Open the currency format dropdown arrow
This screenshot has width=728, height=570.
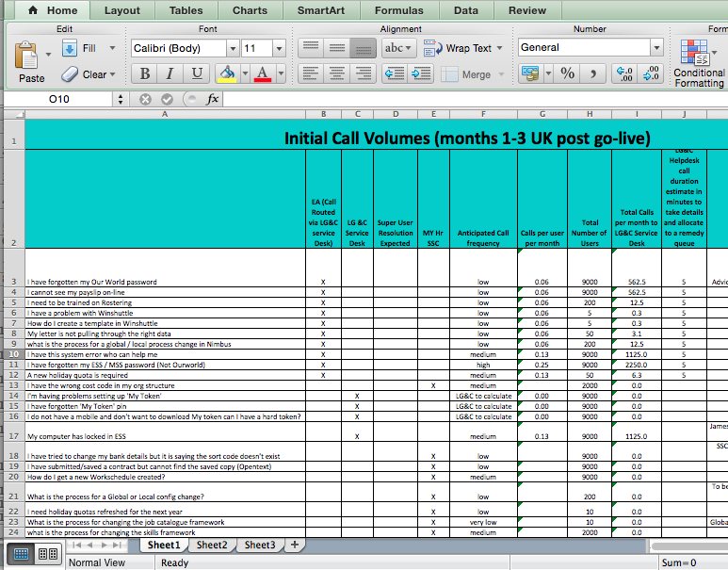(x=548, y=73)
